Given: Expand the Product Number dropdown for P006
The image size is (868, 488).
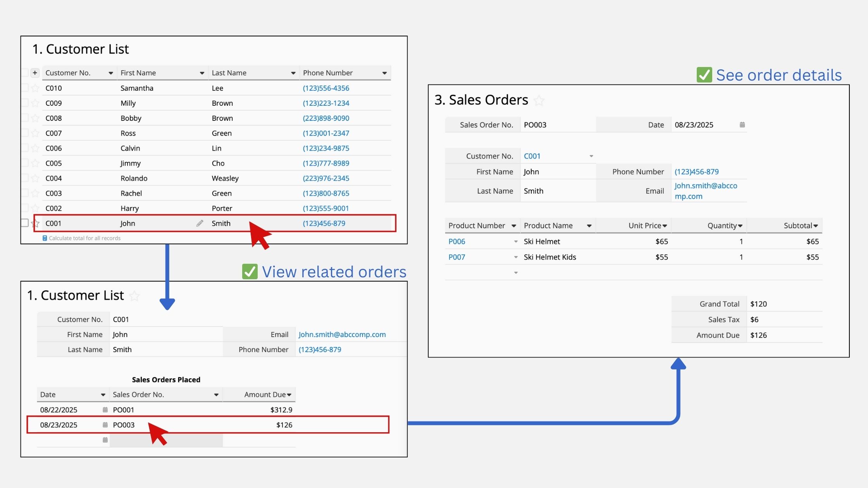Looking at the screenshot, I should (515, 241).
